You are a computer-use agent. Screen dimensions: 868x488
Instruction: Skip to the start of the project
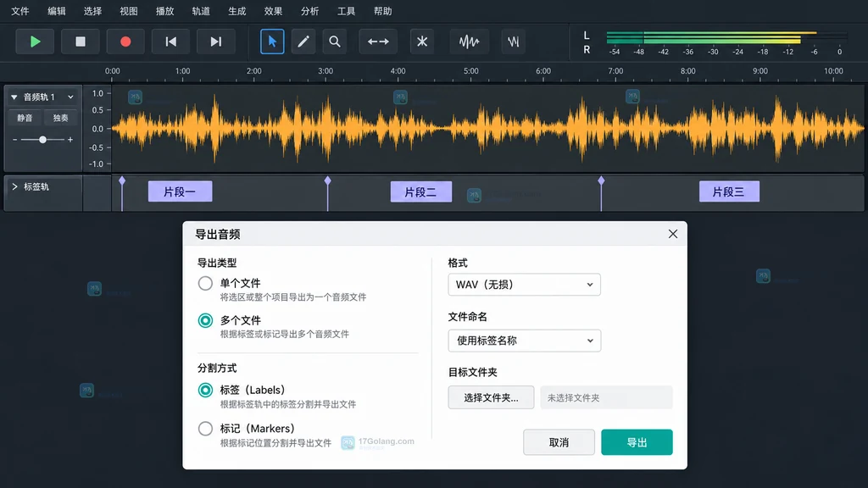171,42
